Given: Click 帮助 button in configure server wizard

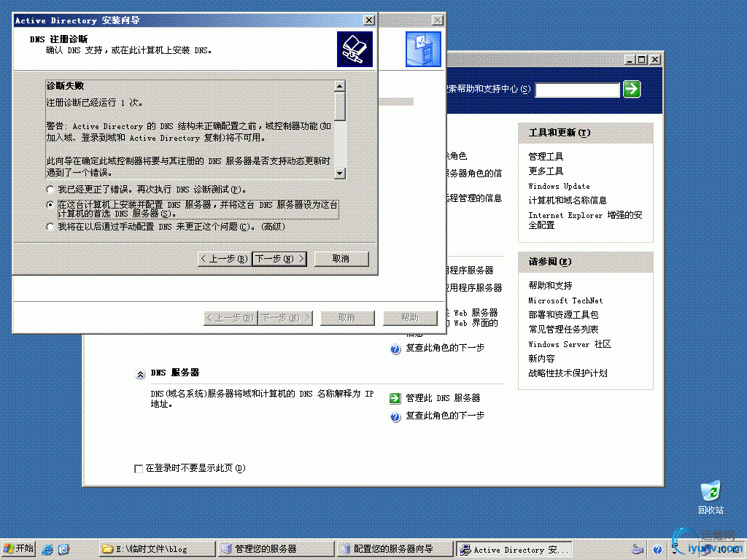Looking at the screenshot, I should coord(410,318).
